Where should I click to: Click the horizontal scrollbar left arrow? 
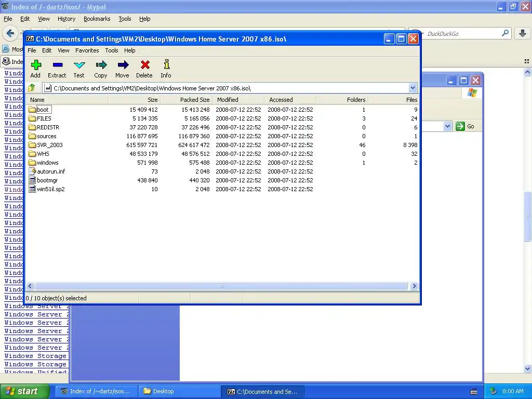tap(30, 286)
